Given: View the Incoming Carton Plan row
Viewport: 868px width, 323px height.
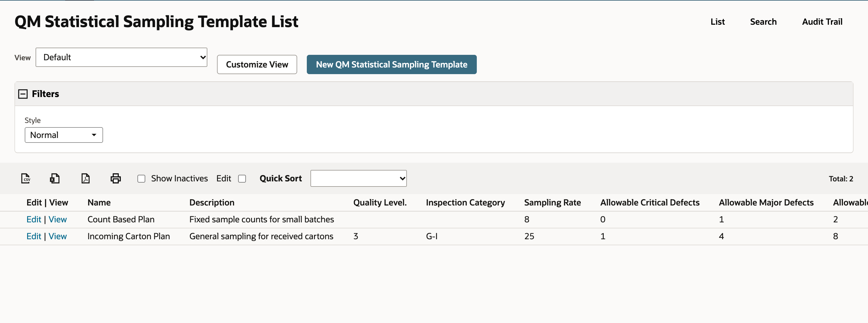Looking at the screenshot, I should pyautogui.click(x=58, y=237).
